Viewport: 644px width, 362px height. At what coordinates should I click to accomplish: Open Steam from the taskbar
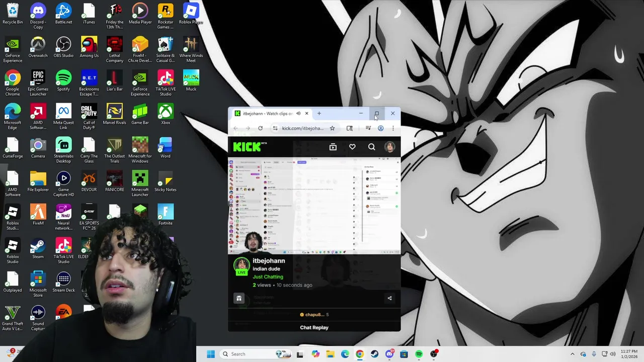tap(374, 354)
